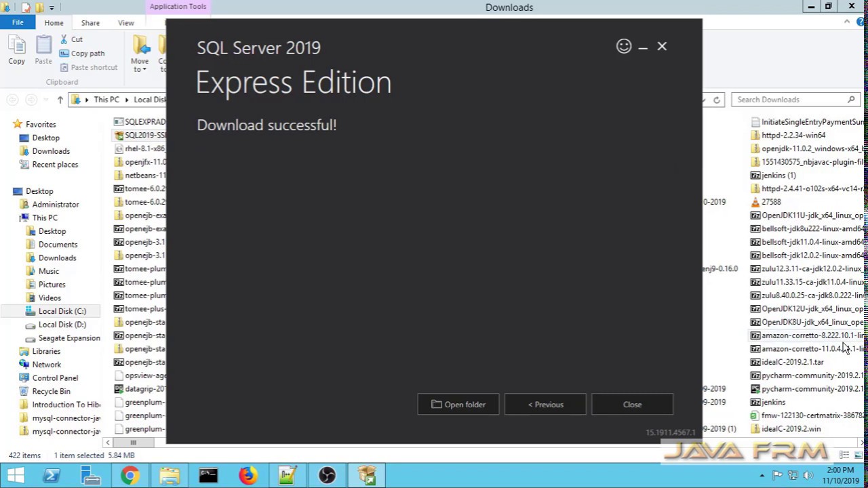Go back with the Previous button

tap(545, 405)
